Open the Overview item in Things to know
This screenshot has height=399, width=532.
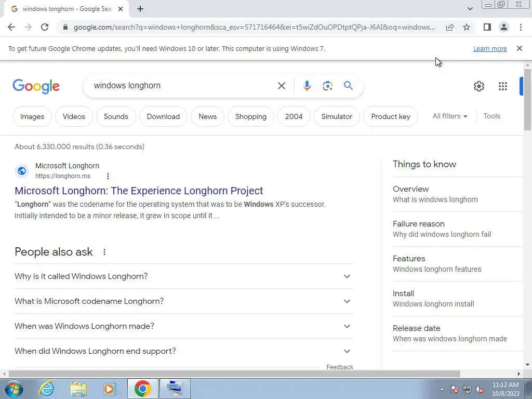458,194
